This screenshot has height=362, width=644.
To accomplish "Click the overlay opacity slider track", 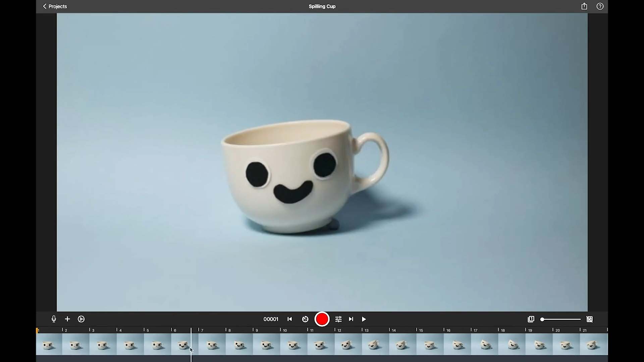I will [x=560, y=319].
